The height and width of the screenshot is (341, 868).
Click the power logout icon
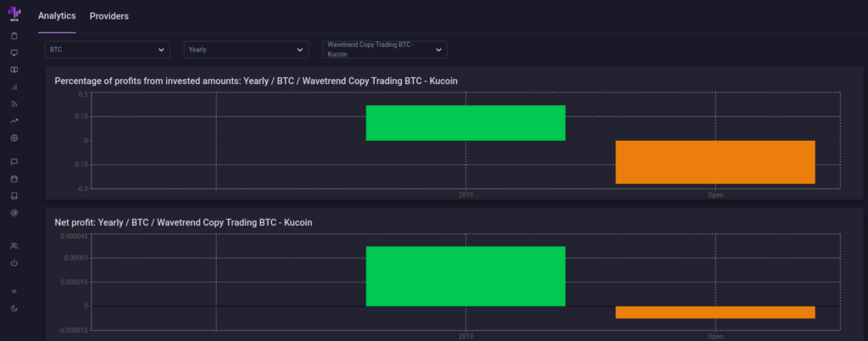click(14, 263)
